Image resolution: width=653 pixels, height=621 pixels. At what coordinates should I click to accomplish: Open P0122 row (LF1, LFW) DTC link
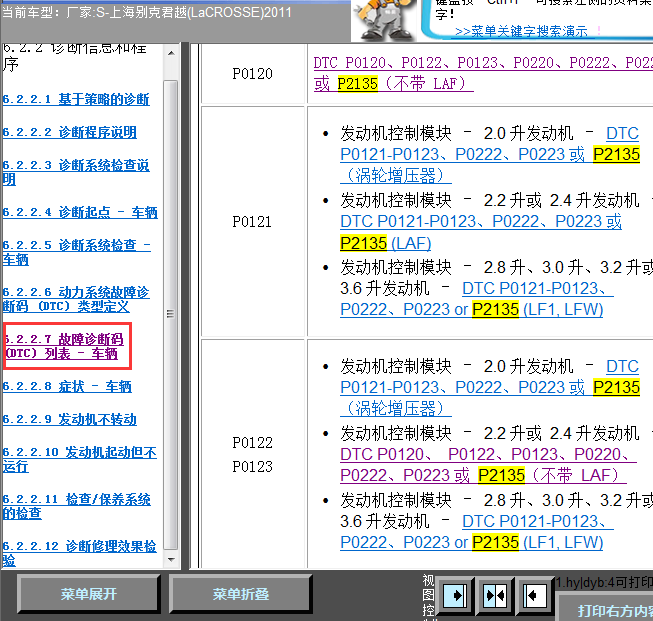click(477, 532)
